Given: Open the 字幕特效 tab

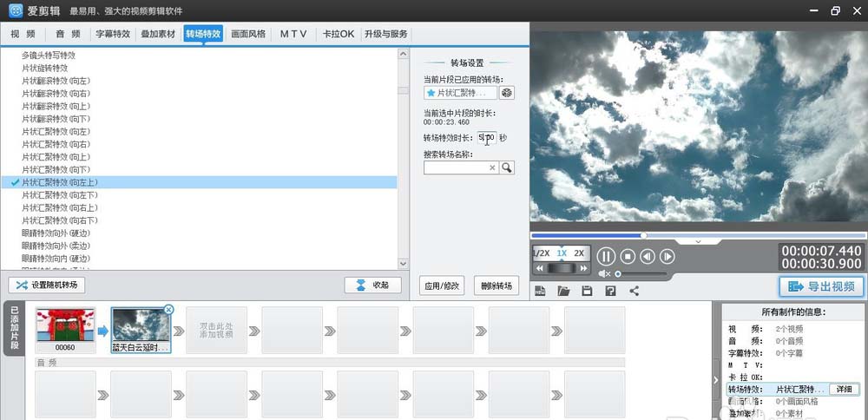Looking at the screenshot, I should coord(113,34).
